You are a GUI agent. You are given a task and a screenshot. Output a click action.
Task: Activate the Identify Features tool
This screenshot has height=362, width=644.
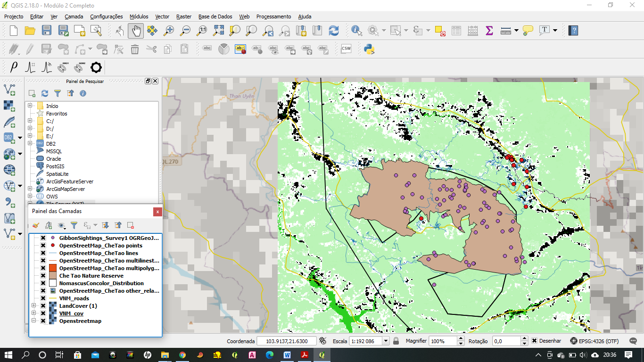tap(356, 31)
